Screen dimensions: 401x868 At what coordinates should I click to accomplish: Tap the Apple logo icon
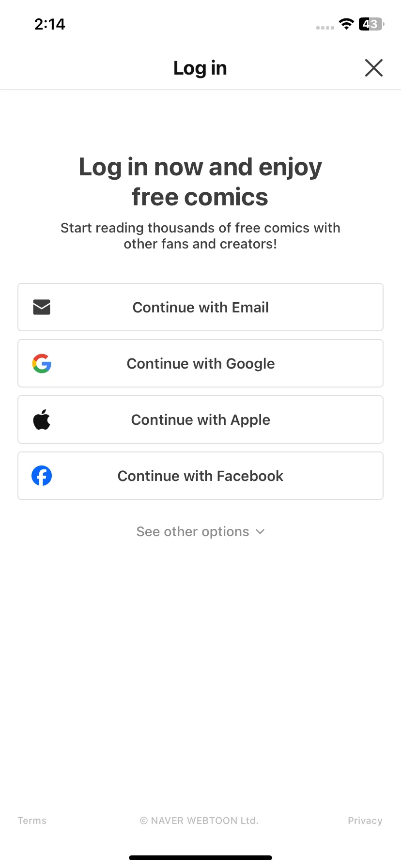pyautogui.click(x=42, y=419)
